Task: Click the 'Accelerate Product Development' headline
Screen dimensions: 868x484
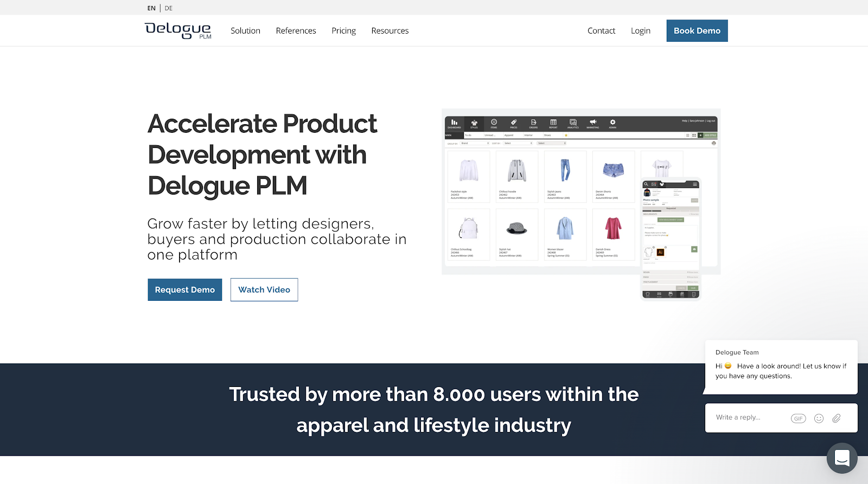Action: point(262,154)
